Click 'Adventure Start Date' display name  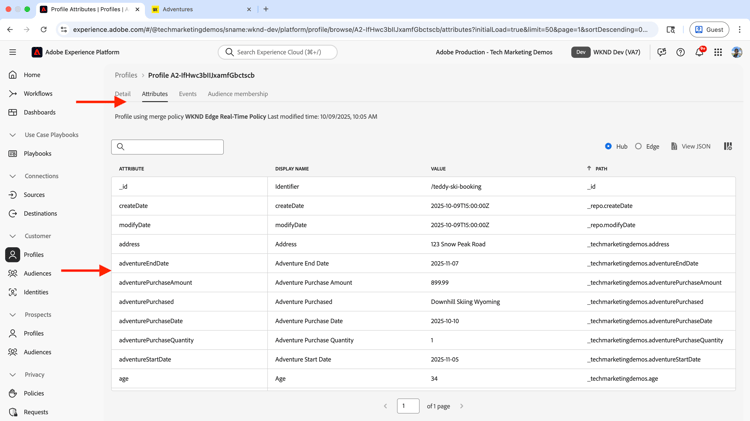click(303, 359)
